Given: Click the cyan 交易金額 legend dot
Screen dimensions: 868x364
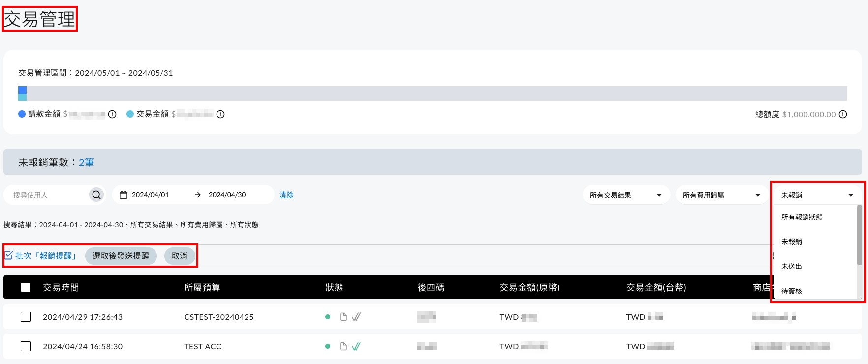Looking at the screenshot, I should point(130,114).
